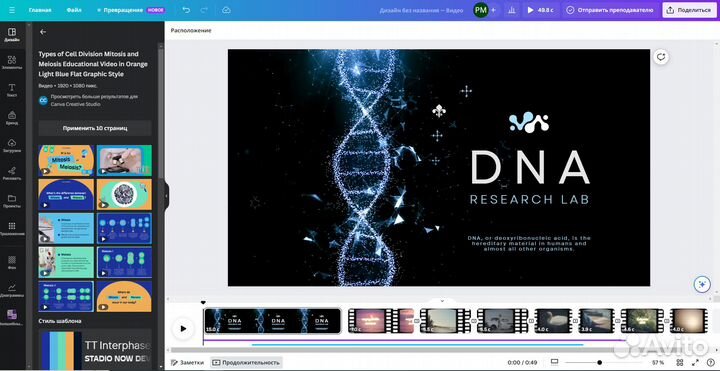The width and height of the screenshot is (720, 371).
Task: Redo the last undone action
Action: coord(204,10)
